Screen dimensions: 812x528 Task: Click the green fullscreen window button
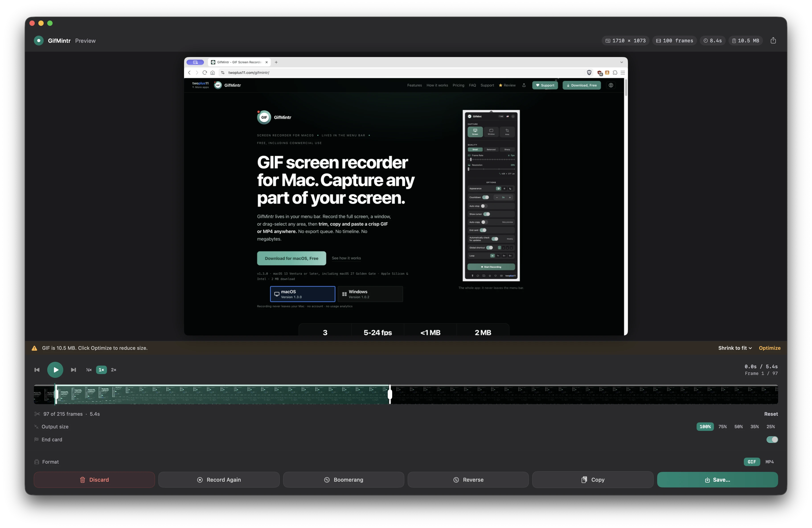(50, 23)
